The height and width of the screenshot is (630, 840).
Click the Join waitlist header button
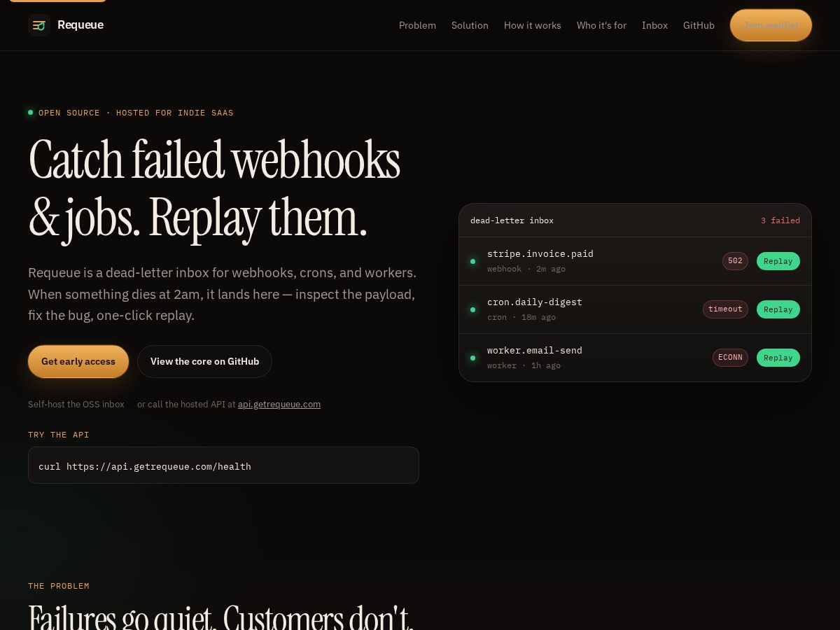coord(771,25)
